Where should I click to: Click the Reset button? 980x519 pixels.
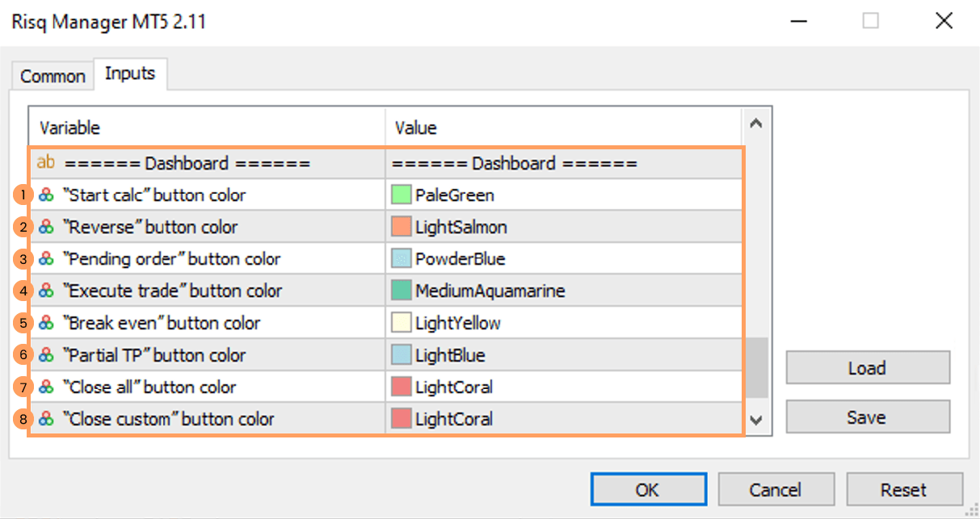coord(903,490)
